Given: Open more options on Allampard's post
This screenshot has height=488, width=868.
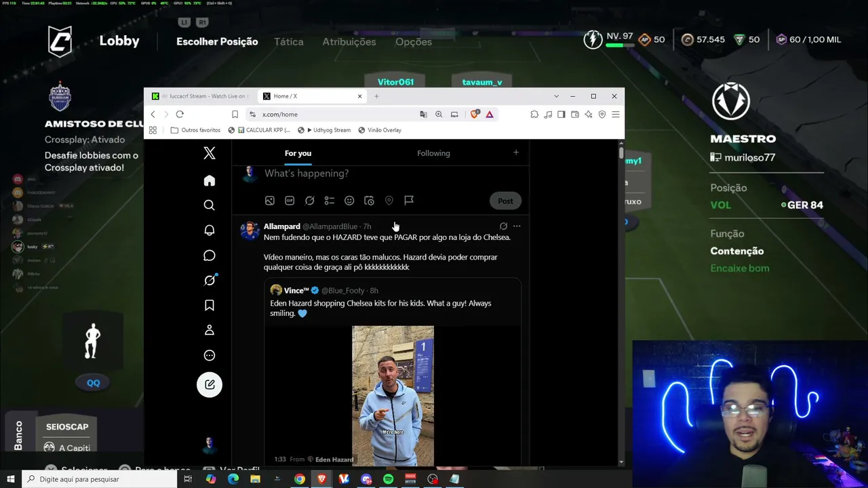Looking at the screenshot, I should tap(517, 226).
